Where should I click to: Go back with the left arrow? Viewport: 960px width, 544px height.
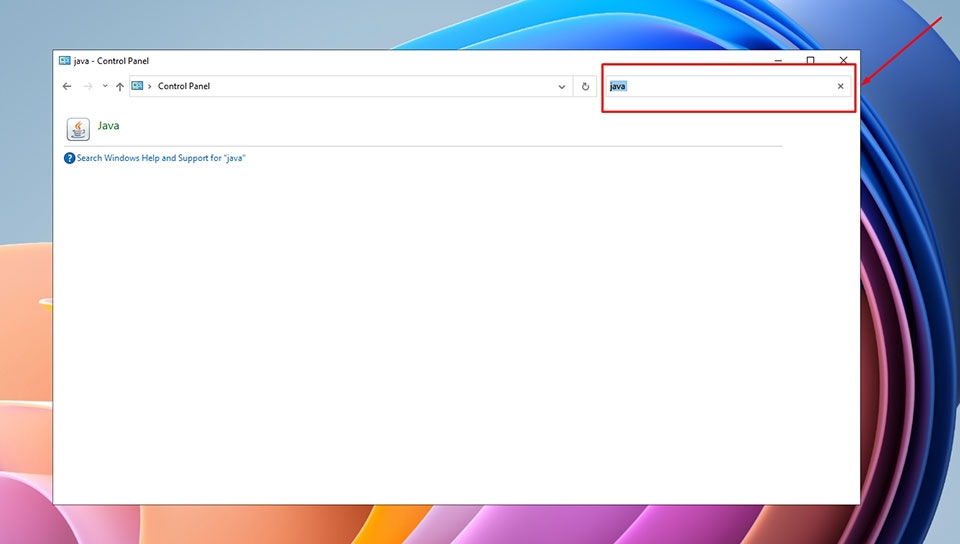[67, 86]
